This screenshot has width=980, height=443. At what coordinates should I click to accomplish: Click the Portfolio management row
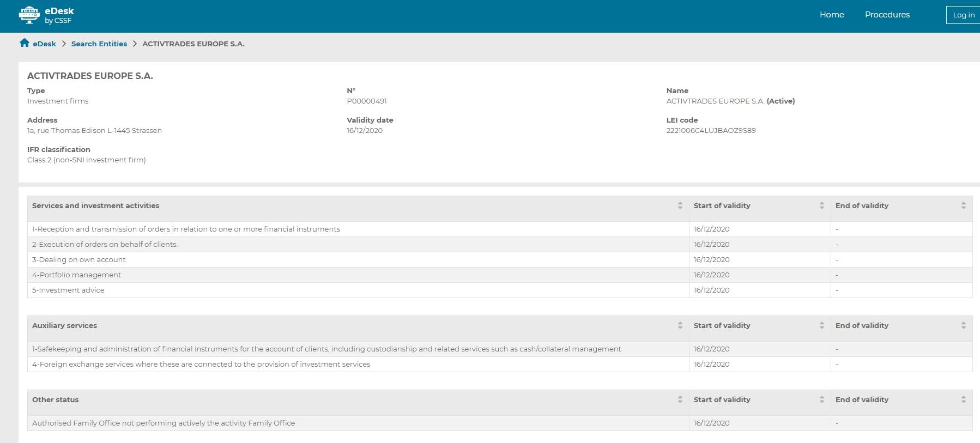click(500, 275)
